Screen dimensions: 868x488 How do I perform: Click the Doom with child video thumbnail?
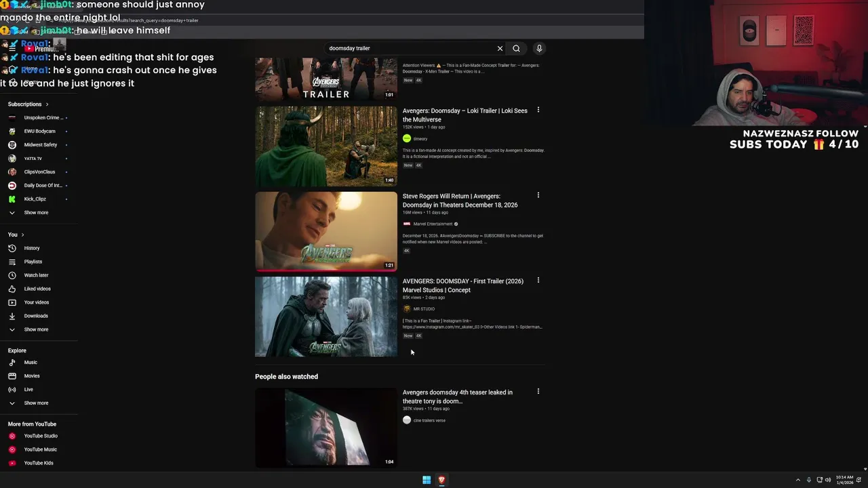326,317
